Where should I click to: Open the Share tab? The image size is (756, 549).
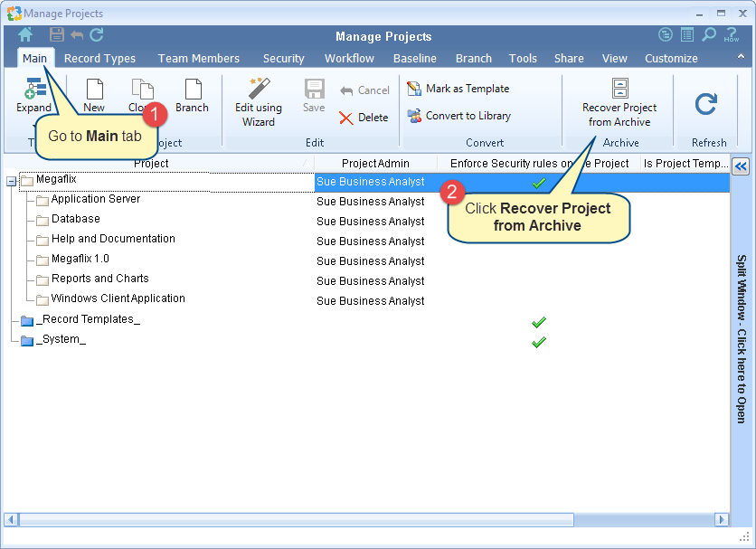coord(569,59)
